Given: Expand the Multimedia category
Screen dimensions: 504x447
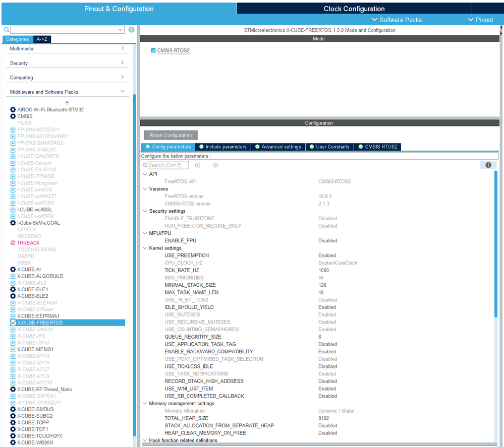Looking at the screenshot, I should pos(123,48).
